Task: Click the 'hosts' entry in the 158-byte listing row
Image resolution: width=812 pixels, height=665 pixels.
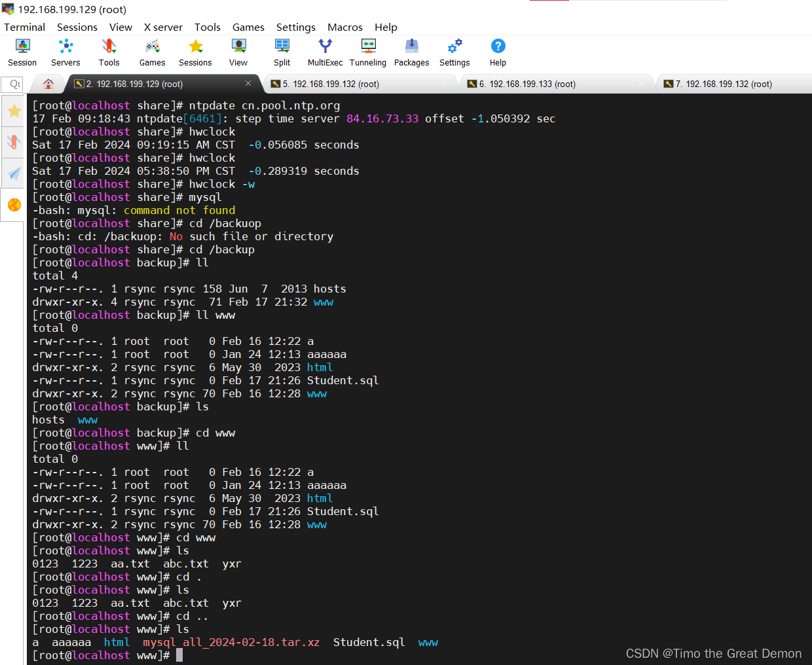Action: 330,289
